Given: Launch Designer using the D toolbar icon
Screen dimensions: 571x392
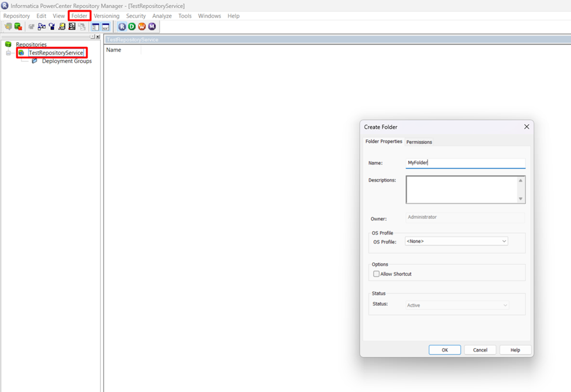Looking at the screenshot, I should [x=131, y=26].
